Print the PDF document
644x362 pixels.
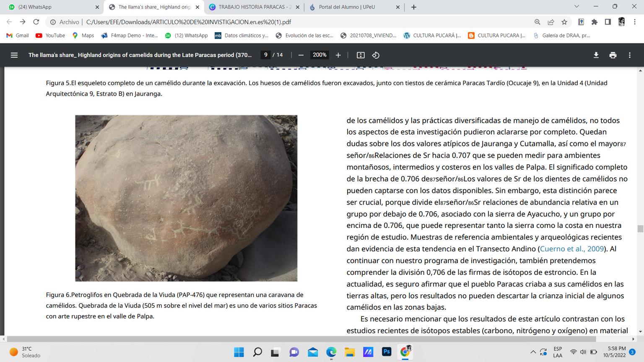(613, 55)
